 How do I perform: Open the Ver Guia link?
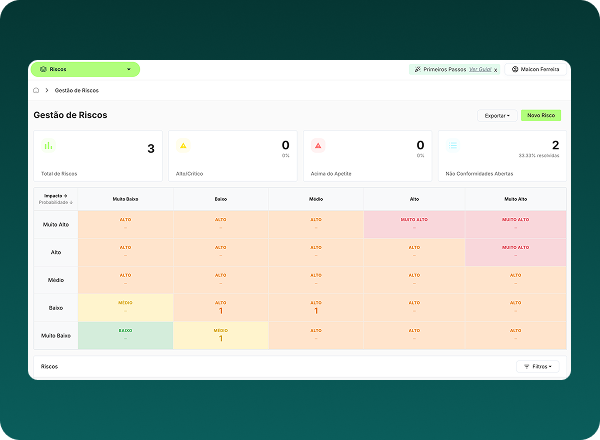[x=479, y=69]
